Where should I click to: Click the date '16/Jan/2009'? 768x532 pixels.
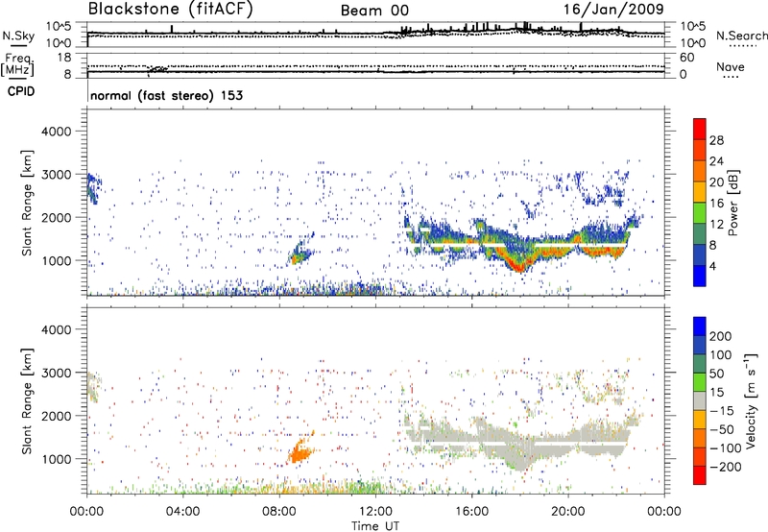613,10
